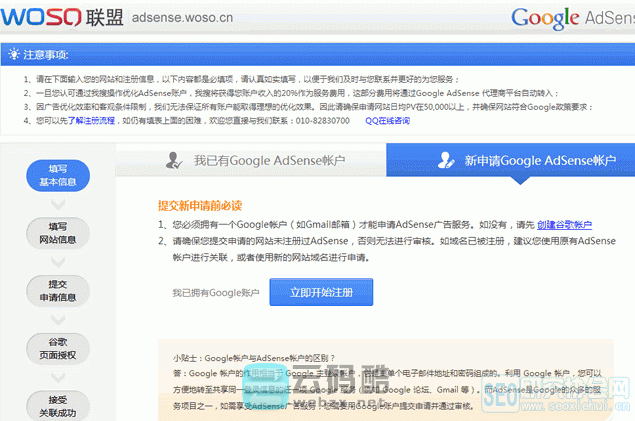Image resolution: width=635 pixels, height=421 pixels.
Task: Click the 提交新申请前必读 heading
Action: tap(200, 206)
